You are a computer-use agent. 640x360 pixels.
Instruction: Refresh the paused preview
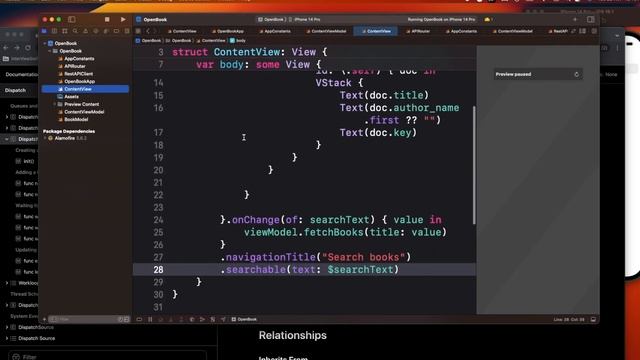click(x=576, y=74)
